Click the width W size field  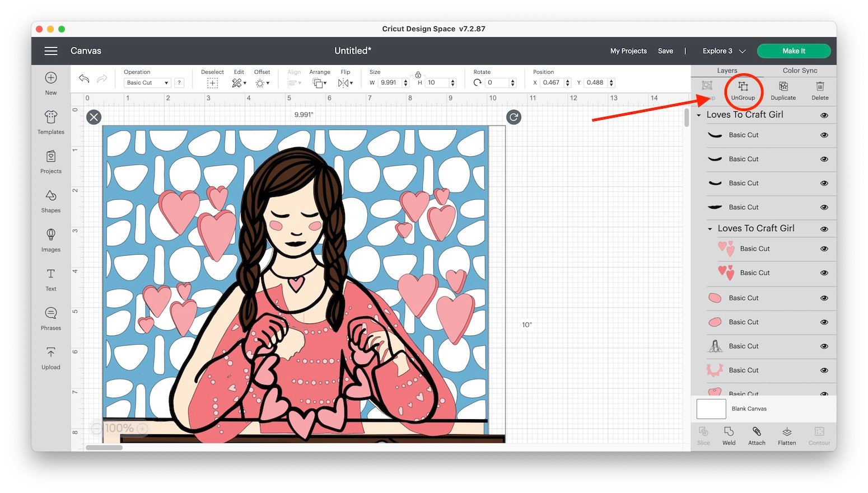pos(389,83)
